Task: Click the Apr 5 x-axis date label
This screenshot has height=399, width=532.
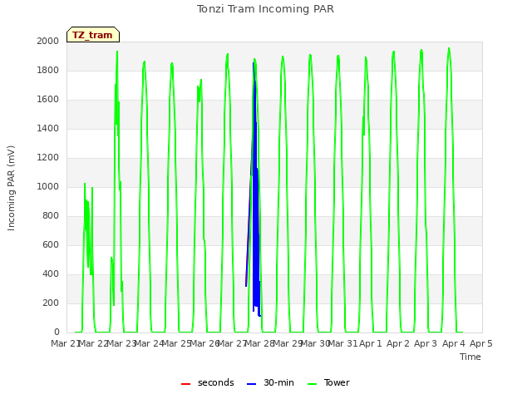Action: [x=481, y=343]
